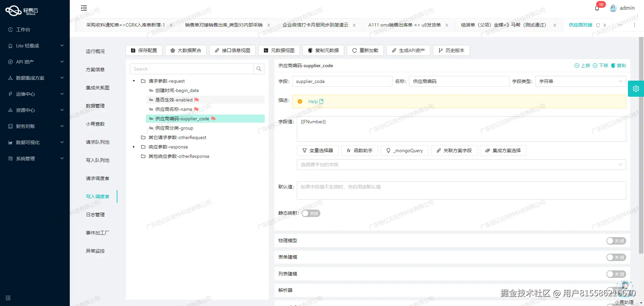Select tree item 供应商名称-name
The width and height of the screenshot is (644, 306).
click(x=174, y=109)
